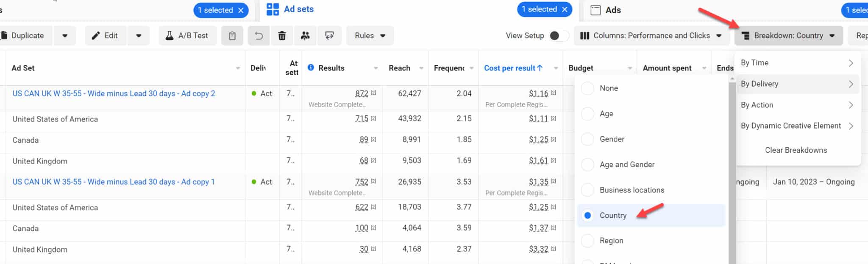Click Clear Breakdowns
This screenshot has width=868, height=264.
[796, 150]
